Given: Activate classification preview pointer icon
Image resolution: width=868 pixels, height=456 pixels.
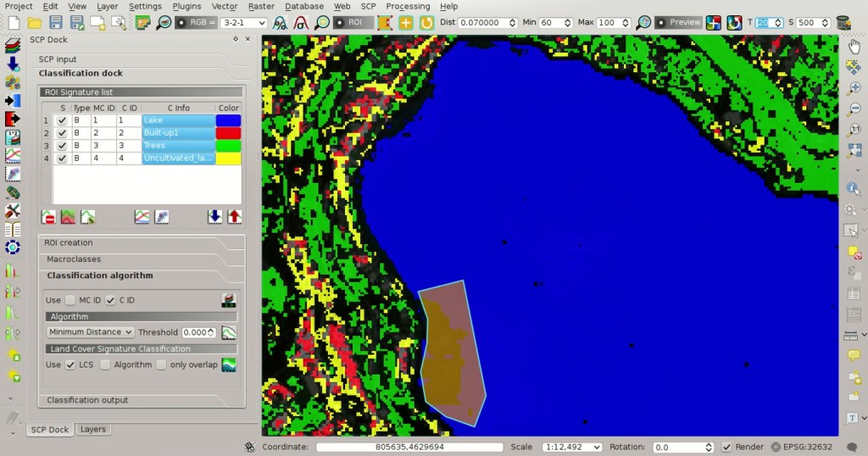Looking at the screenshot, I should (x=714, y=23).
